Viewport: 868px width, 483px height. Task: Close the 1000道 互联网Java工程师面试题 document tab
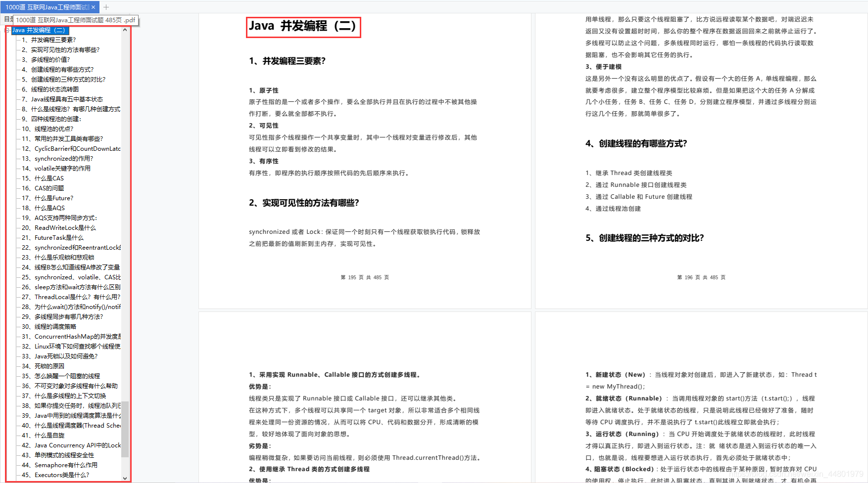[x=93, y=7]
